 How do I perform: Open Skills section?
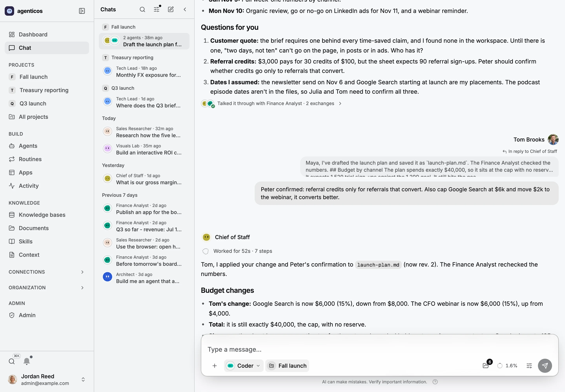pyautogui.click(x=47, y=241)
